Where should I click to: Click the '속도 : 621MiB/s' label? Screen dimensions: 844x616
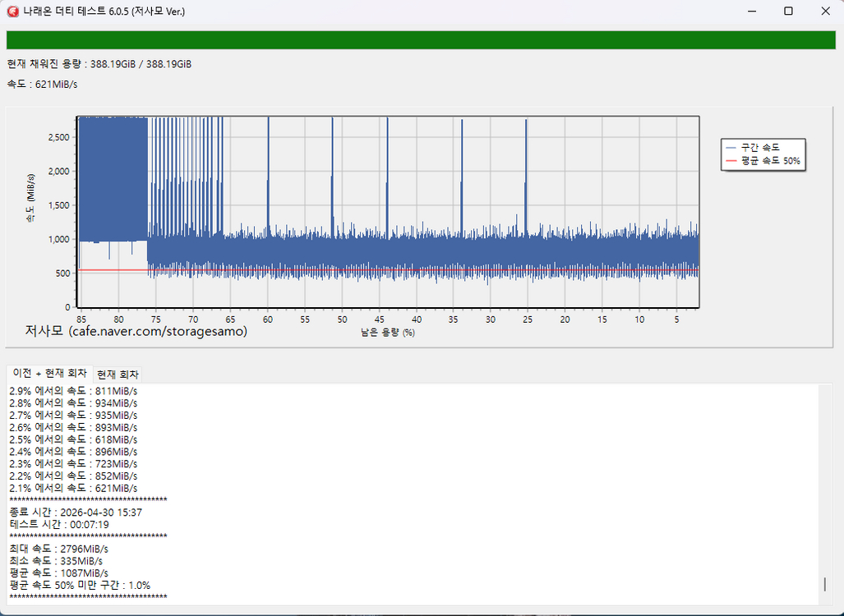pos(42,85)
